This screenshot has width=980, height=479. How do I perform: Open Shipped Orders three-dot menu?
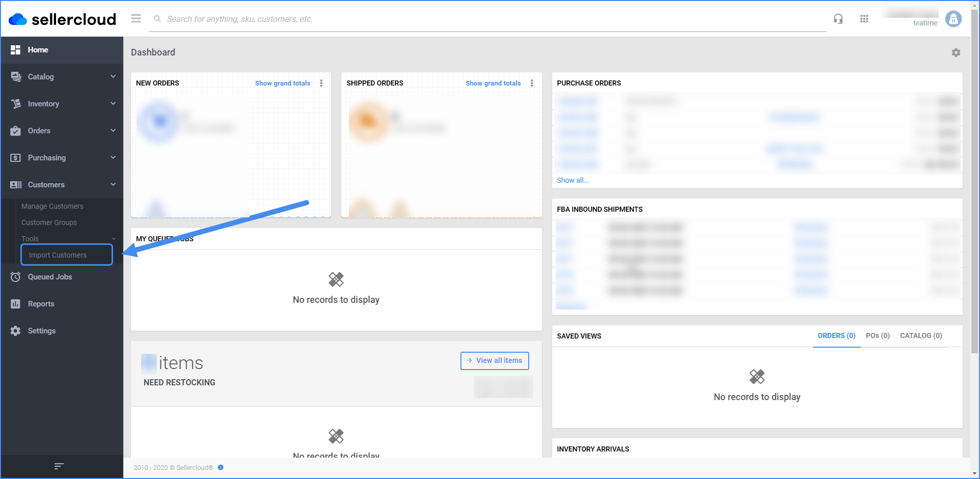point(532,83)
